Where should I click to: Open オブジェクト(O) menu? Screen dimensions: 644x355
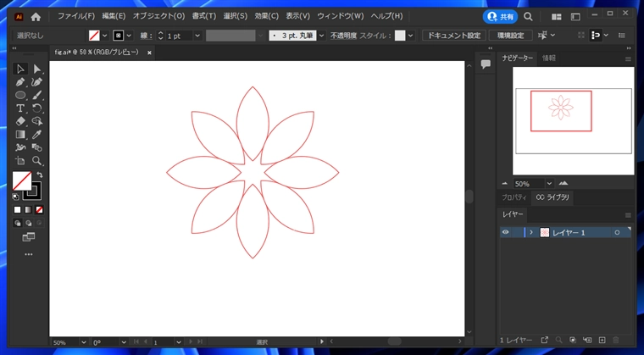click(158, 16)
